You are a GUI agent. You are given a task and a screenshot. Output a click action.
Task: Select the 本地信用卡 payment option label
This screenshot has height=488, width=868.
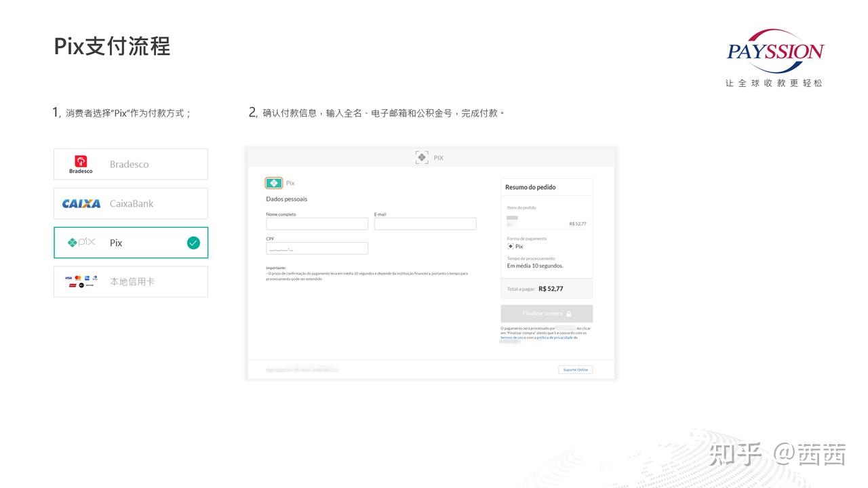coord(132,281)
